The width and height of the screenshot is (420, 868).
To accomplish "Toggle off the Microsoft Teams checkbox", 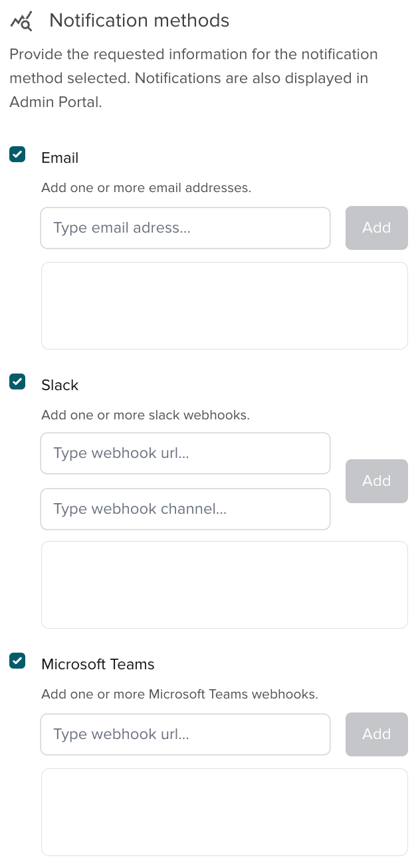I will pyautogui.click(x=17, y=660).
